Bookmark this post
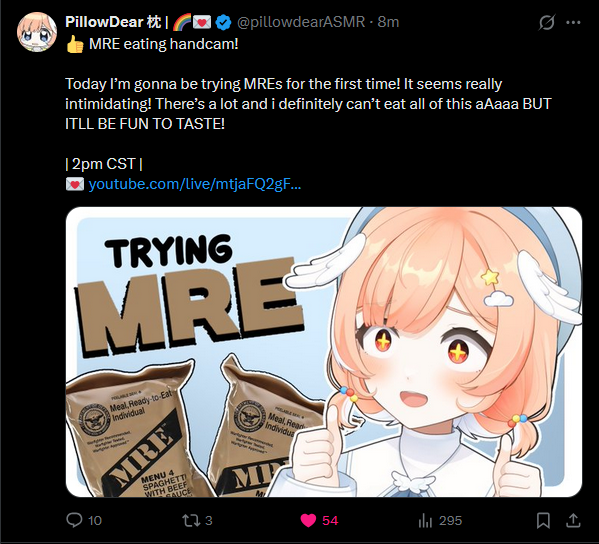The height and width of the screenshot is (544, 599). (543, 520)
